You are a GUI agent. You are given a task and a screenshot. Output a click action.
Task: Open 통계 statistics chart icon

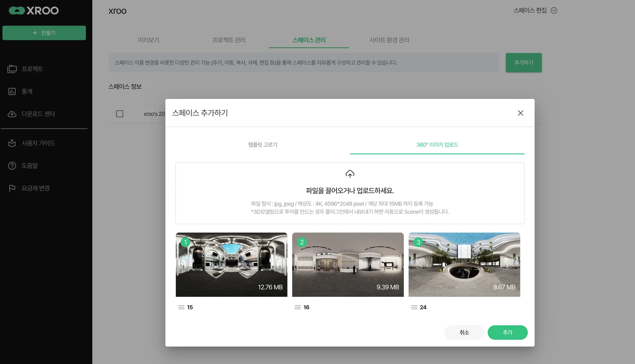pos(12,91)
